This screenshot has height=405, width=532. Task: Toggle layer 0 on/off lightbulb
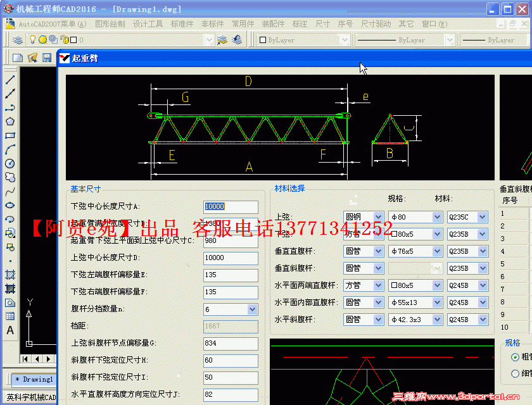(32, 40)
